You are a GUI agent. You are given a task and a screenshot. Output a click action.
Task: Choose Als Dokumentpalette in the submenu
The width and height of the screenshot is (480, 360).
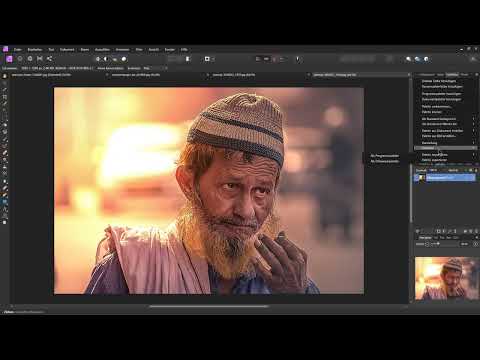click(385, 161)
